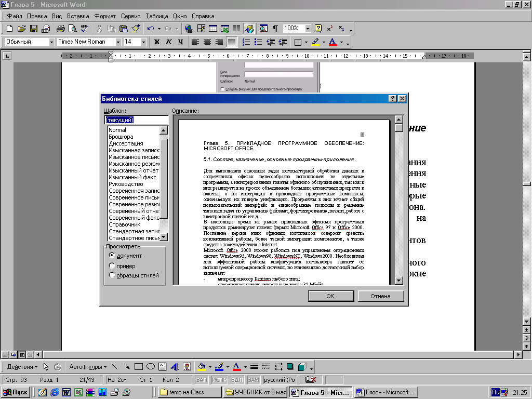Toggle the Drawing toolbar icon
This screenshot has height=399, width=532.
tap(249, 29)
